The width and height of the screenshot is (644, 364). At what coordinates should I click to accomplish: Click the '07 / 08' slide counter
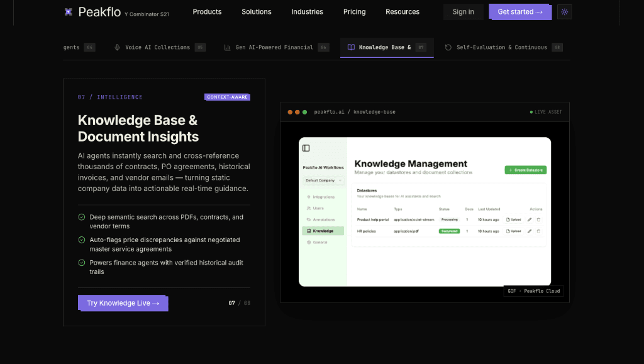point(240,303)
